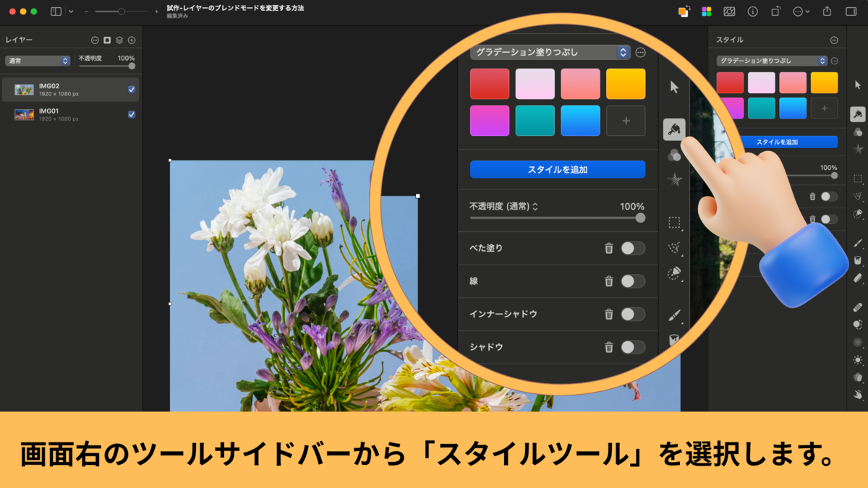Enable the べた塗り toggle in the magnified view

coord(633,248)
